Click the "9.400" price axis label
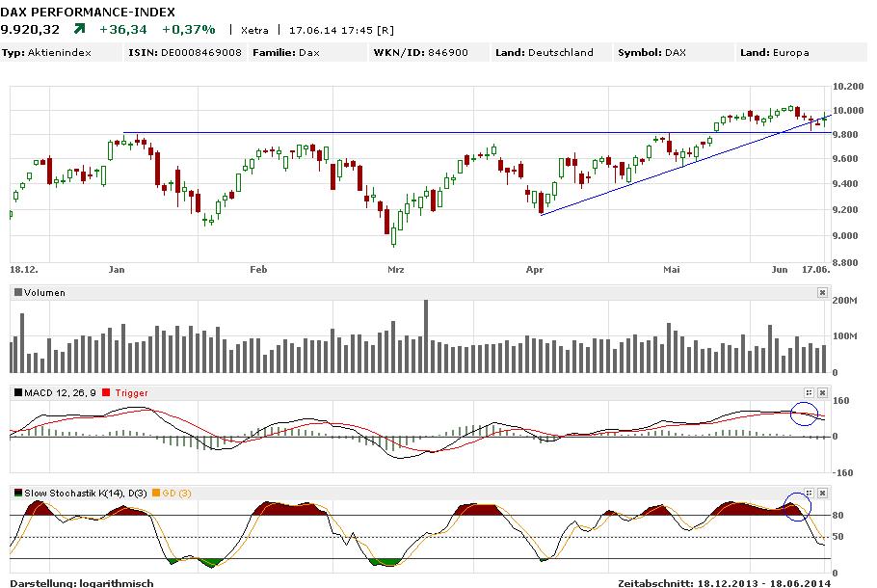 point(845,183)
